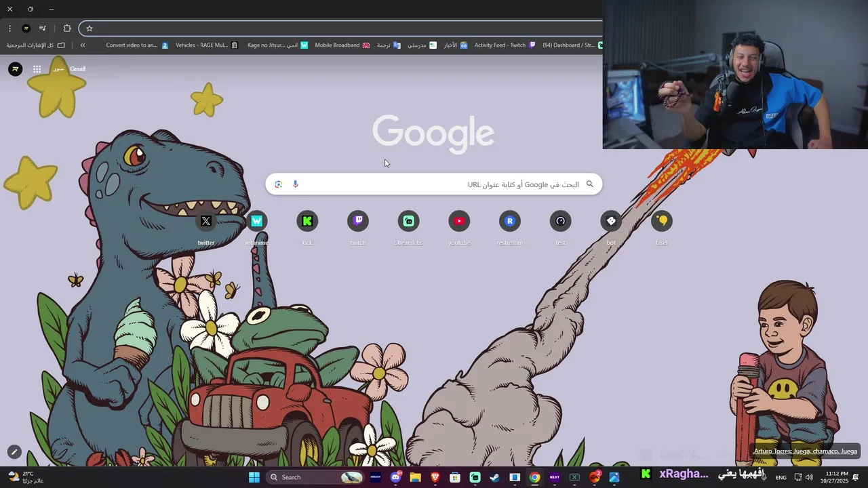Start a Google Lens image search

tap(278, 184)
